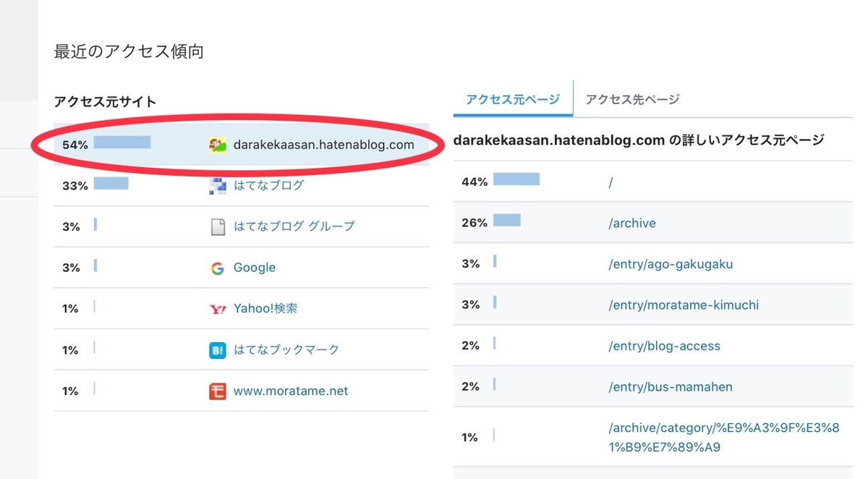Click the darakekaasan blog favicon icon

[x=218, y=145]
